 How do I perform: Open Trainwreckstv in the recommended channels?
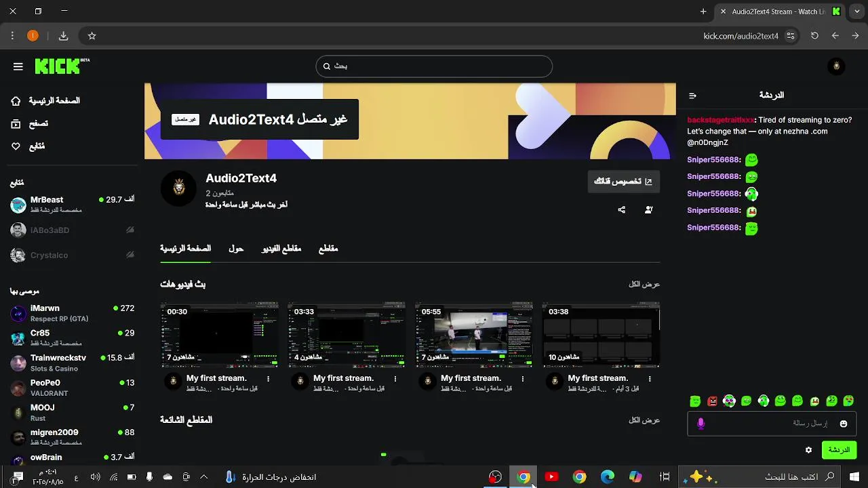pyautogui.click(x=72, y=363)
